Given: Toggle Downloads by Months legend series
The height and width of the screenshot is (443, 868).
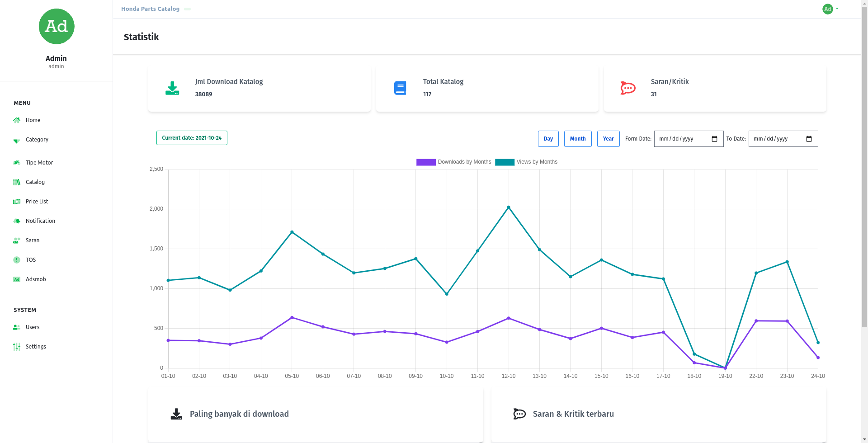Looking at the screenshot, I should pos(453,162).
